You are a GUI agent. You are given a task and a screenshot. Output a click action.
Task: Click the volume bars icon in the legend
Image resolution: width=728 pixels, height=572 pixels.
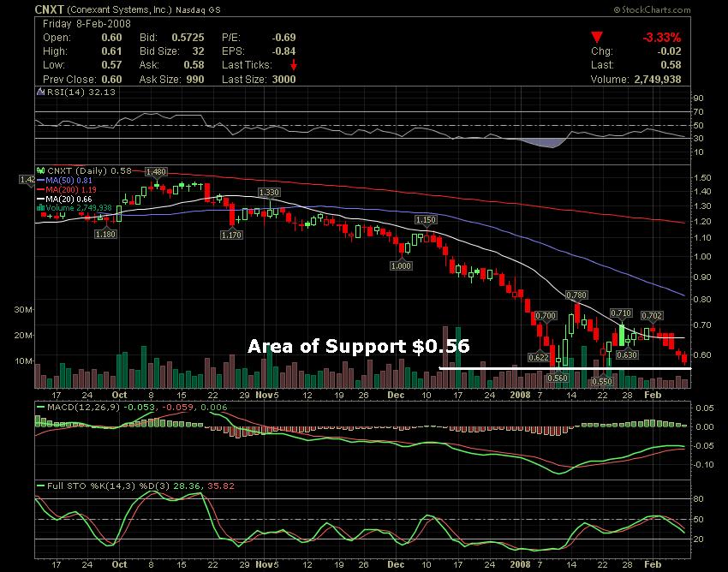[x=41, y=207]
